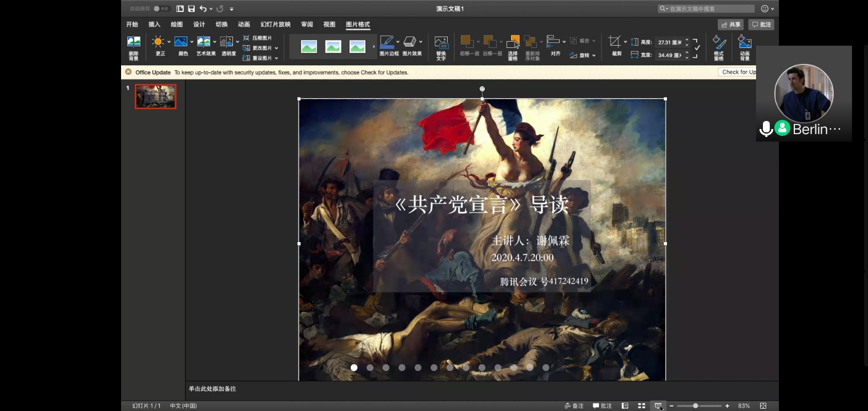Open the Insert (插入) tab
This screenshot has width=868, height=411.
tap(154, 25)
